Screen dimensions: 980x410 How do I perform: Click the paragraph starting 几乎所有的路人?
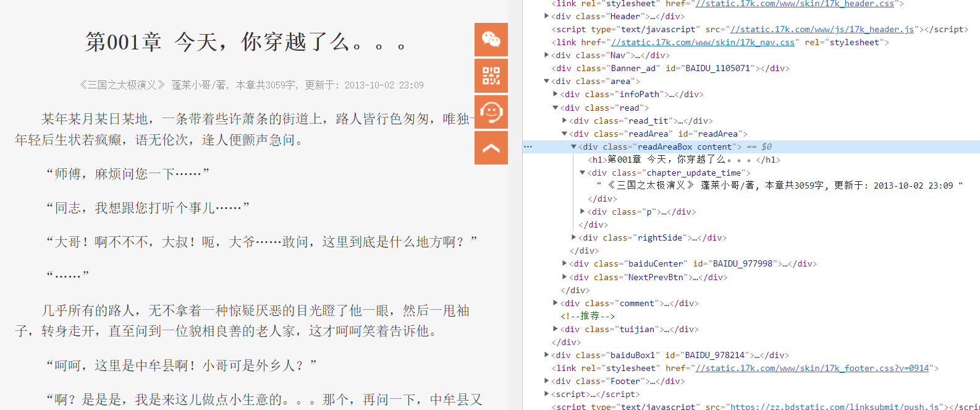coord(242,320)
